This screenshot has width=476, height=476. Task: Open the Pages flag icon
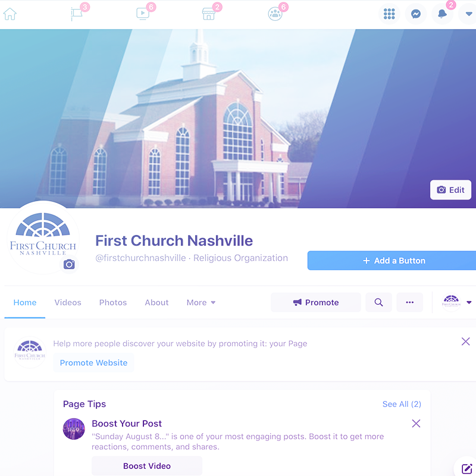(76, 14)
